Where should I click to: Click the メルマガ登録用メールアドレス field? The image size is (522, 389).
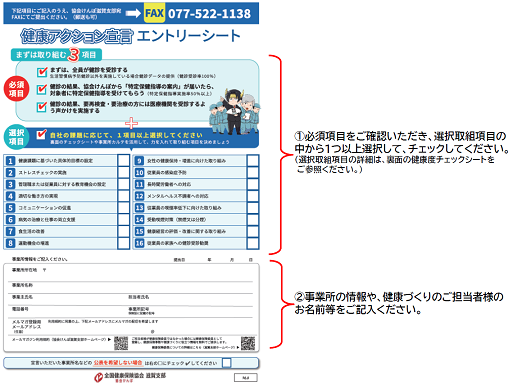(130, 327)
